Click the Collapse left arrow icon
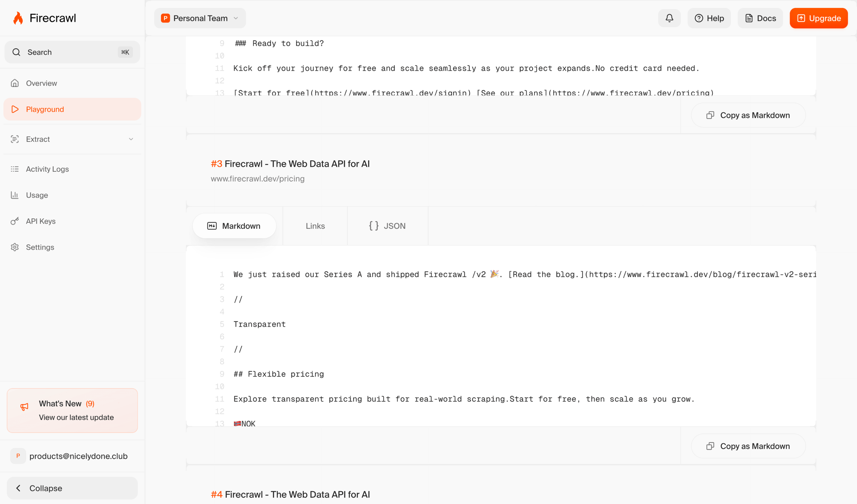Viewport: 857px width, 504px height. tap(18, 488)
